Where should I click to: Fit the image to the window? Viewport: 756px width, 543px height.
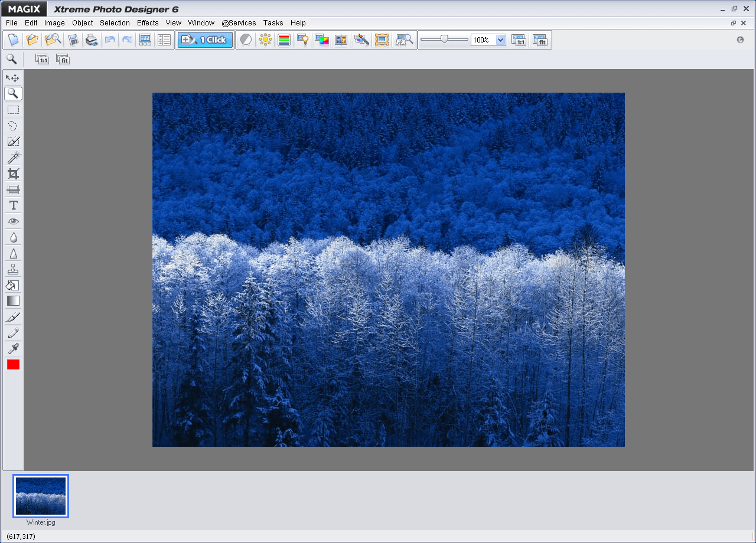tap(540, 40)
